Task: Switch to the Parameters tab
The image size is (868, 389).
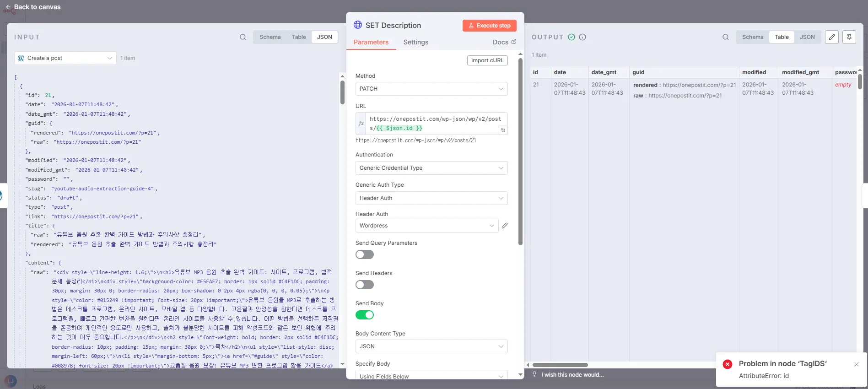Action: click(371, 42)
